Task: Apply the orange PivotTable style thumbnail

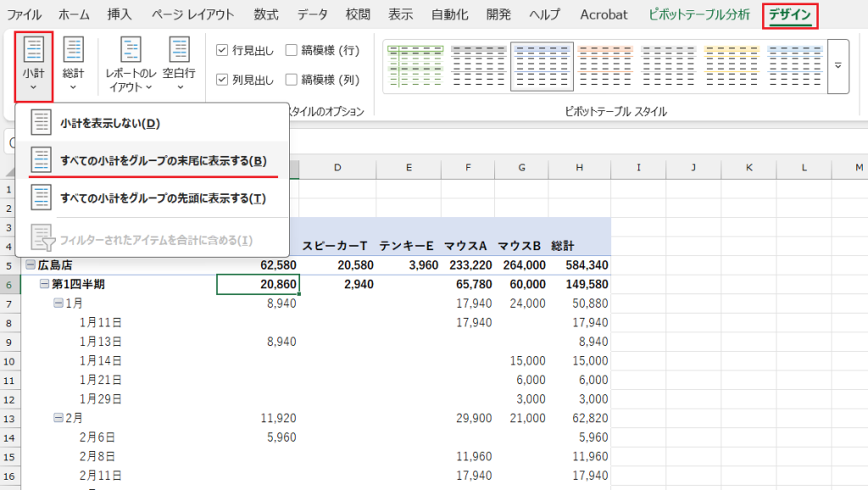Action: coord(605,66)
